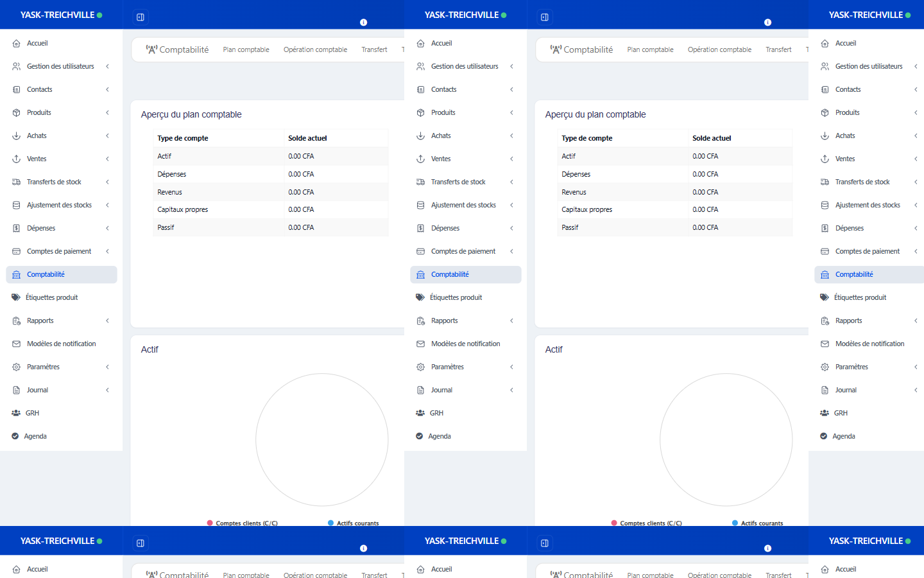Image resolution: width=924 pixels, height=578 pixels.
Task: Toggle the blue Actifs courants legend dot, left chart
Action: 331,523
